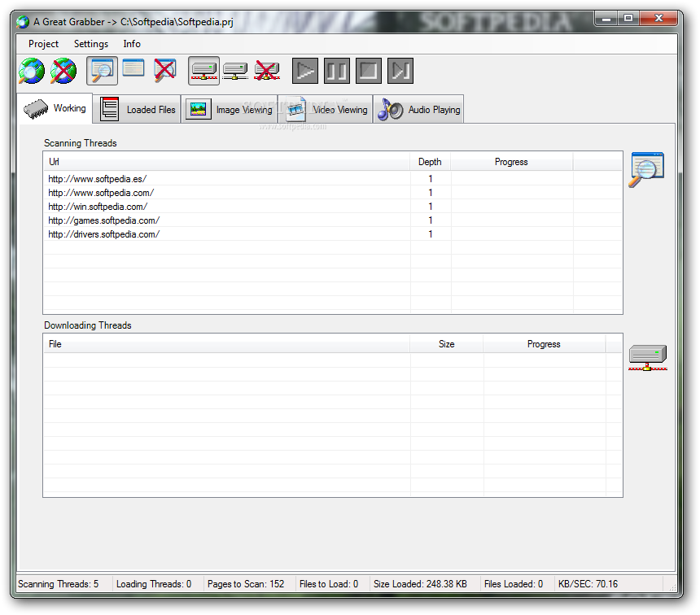Click the network device icon beside Downloading Threads

click(x=648, y=357)
